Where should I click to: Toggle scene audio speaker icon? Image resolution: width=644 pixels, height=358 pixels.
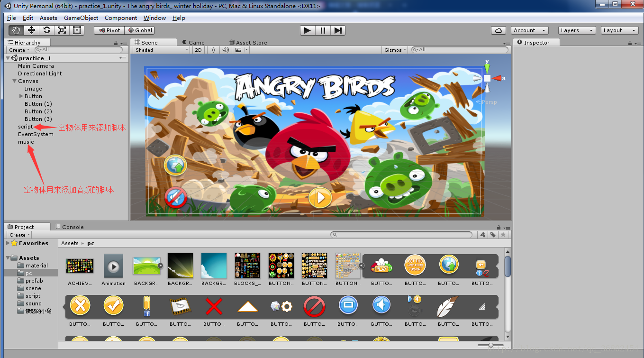pyautogui.click(x=226, y=50)
